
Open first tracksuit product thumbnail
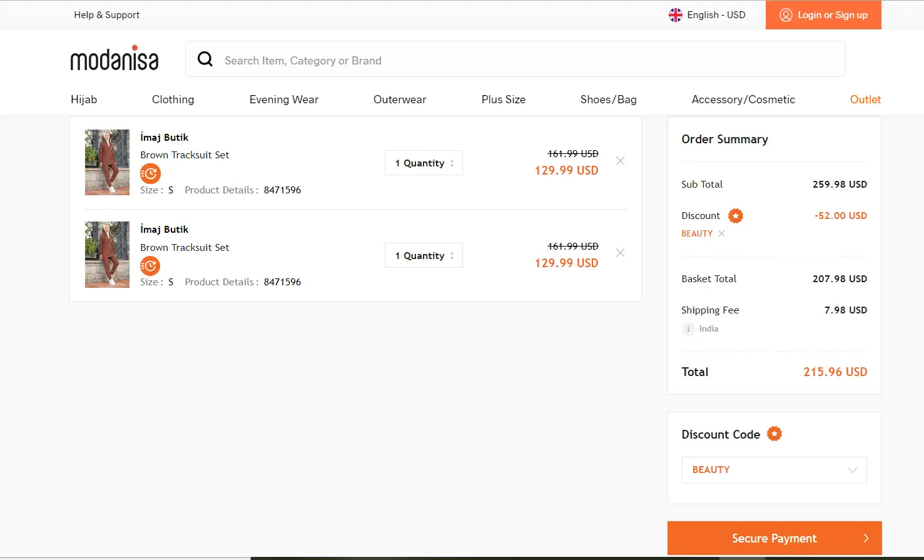107,162
